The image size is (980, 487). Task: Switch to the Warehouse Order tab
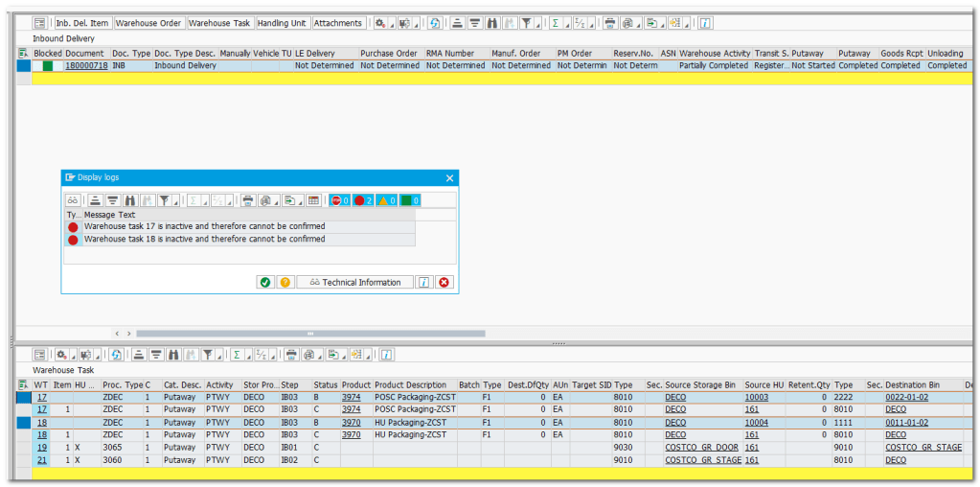coord(148,23)
